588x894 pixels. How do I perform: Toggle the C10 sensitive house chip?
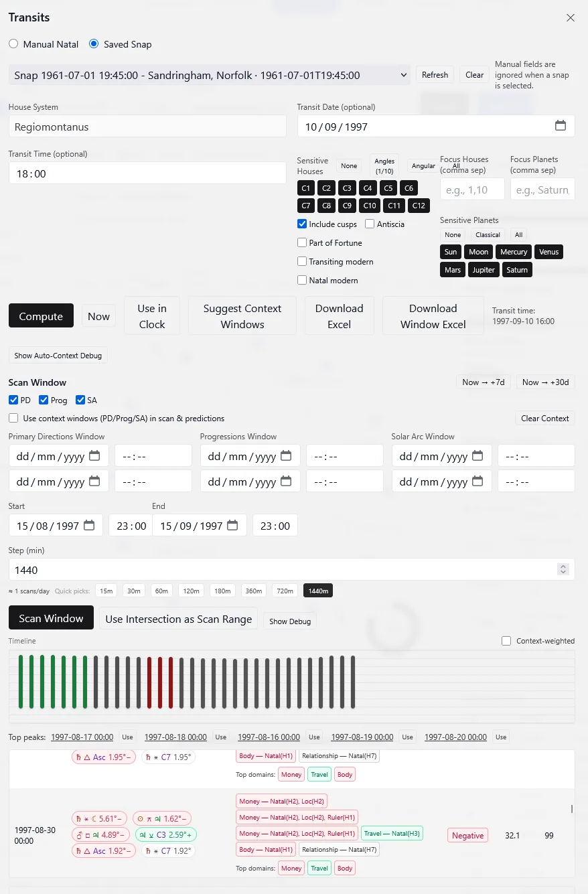(370, 206)
